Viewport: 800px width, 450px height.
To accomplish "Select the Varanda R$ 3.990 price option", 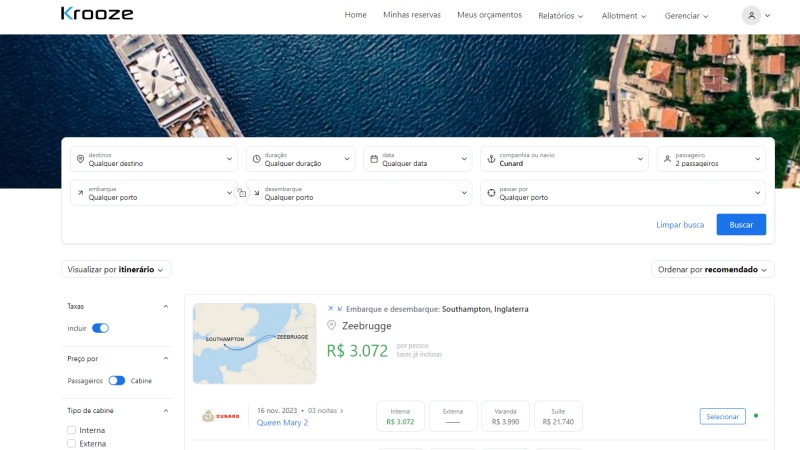I will click(x=506, y=416).
